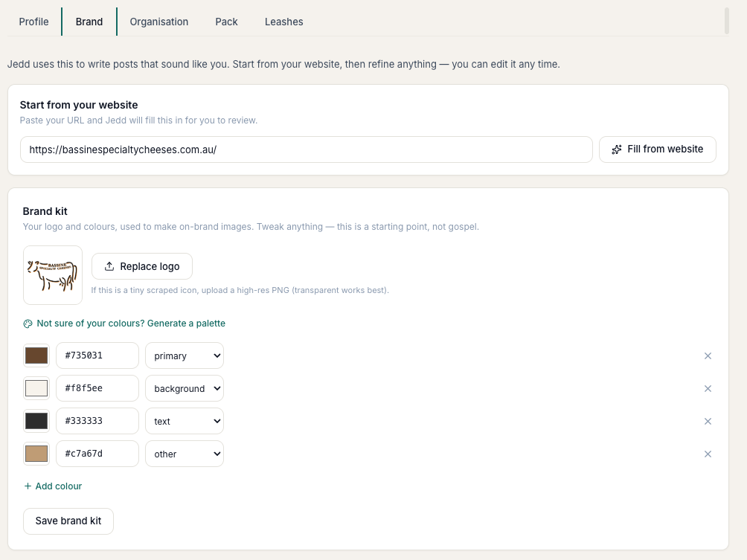Click the website URL input field
The image size is (747, 560).
pyautogui.click(x=307, y=149)
